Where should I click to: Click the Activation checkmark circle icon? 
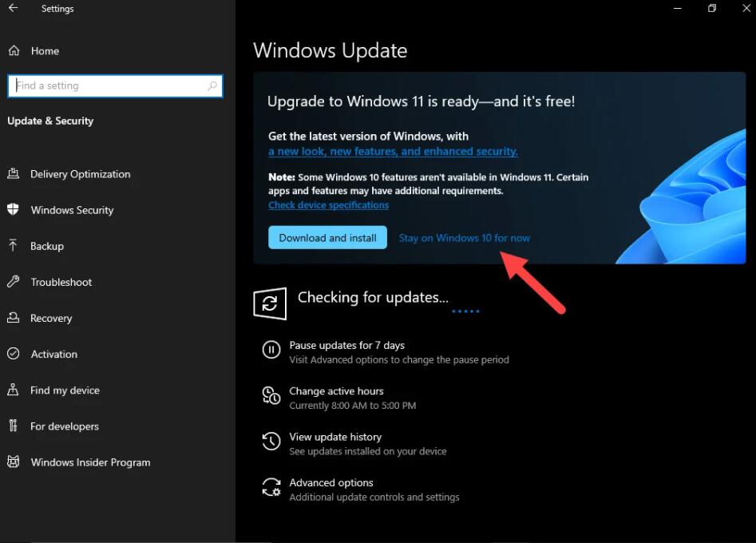(x=14, y=354)
